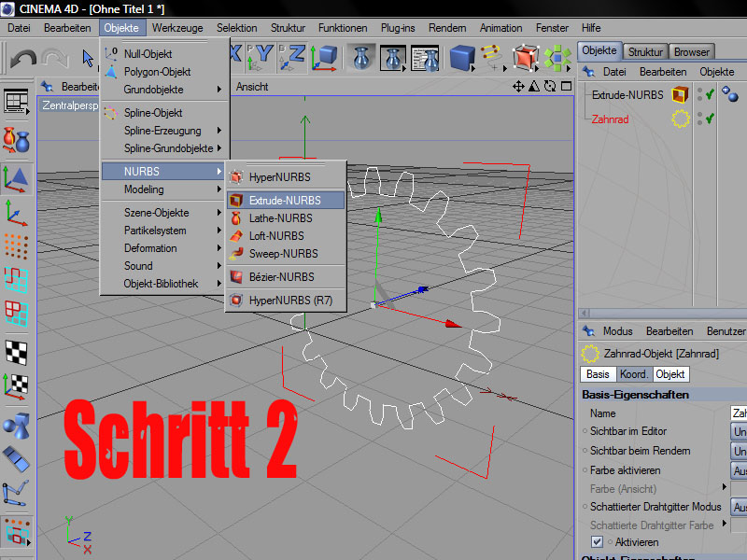747x560 pixels.
Task: Click the animation circle beside Sichtbar im Editor
Action: [x=585, y=431]
